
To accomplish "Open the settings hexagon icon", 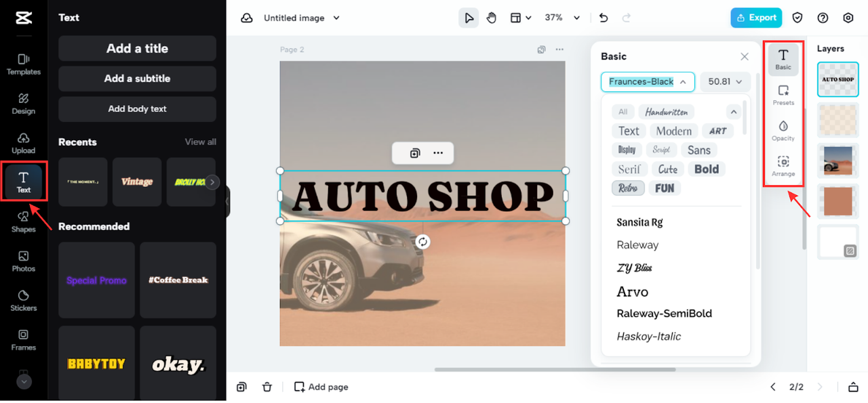I will [x=848, y=18].
